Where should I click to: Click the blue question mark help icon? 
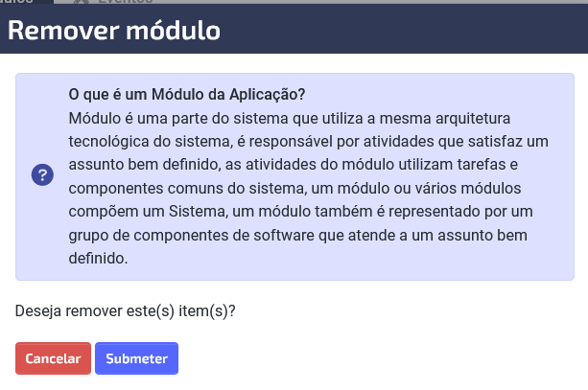tap(42, 175)
